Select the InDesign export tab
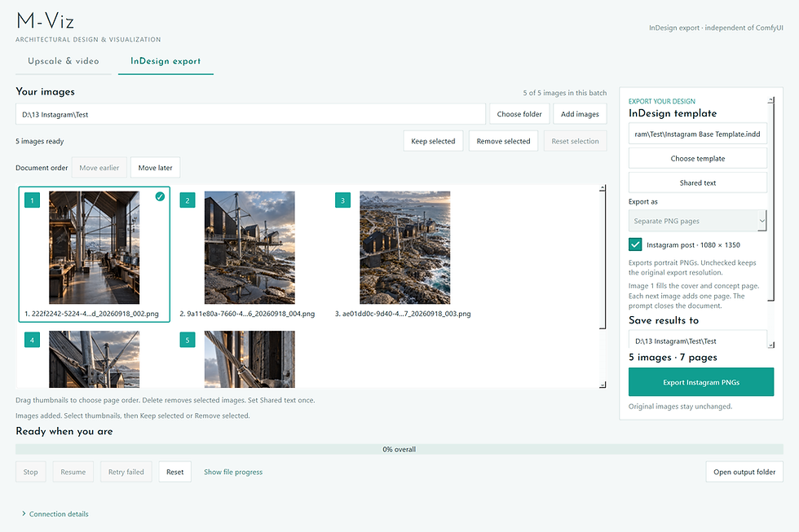Screen dimensions: 799x532 pyautogui.click(x=166, y=61)
